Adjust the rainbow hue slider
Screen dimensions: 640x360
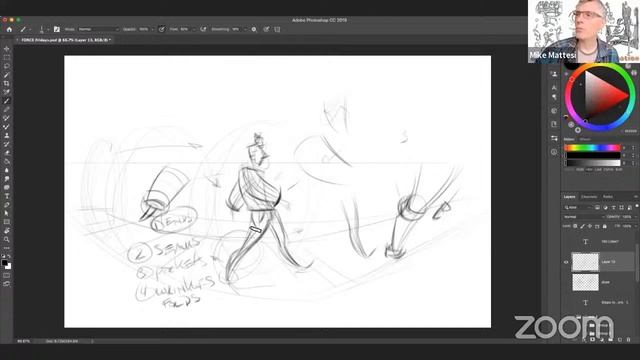[592, 148]
